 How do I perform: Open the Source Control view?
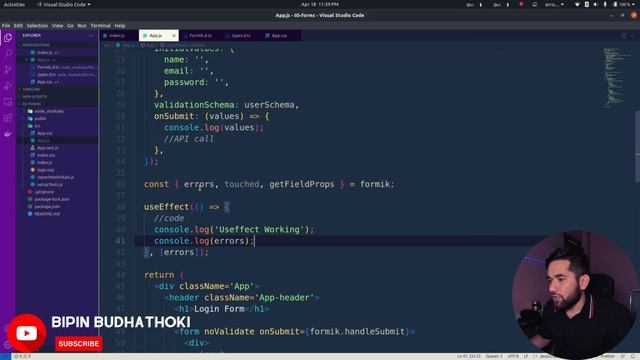(x=8, y=70)
